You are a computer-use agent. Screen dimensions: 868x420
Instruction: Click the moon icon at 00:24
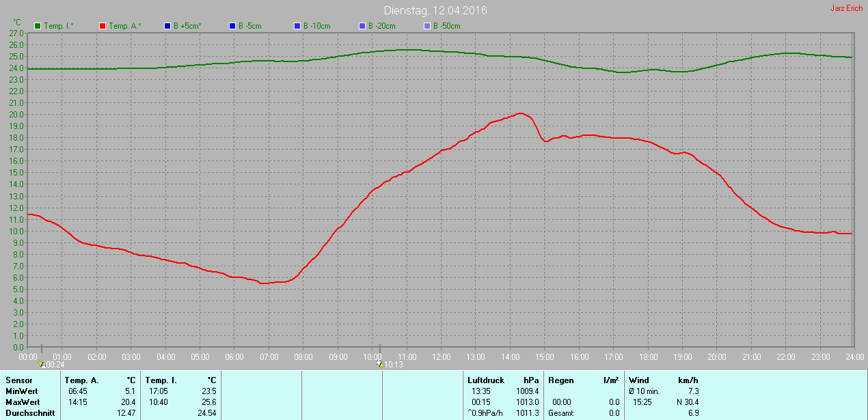click(x=42, y=365)
